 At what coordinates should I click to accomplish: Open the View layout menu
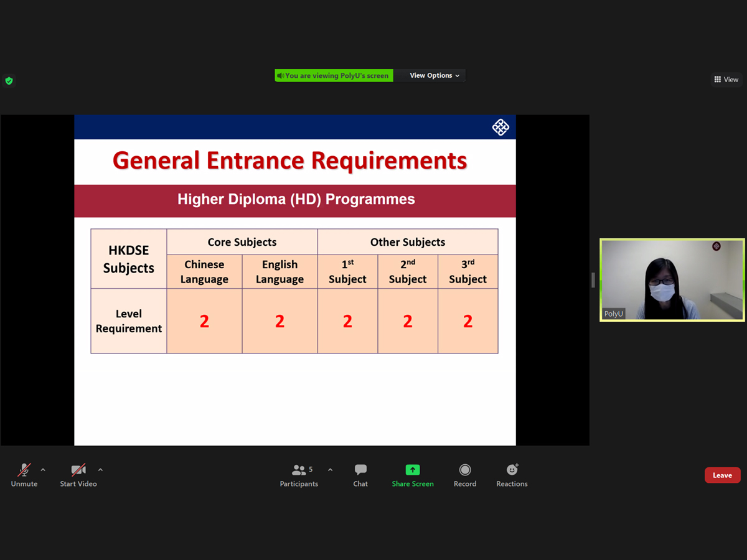click(726, 80)
